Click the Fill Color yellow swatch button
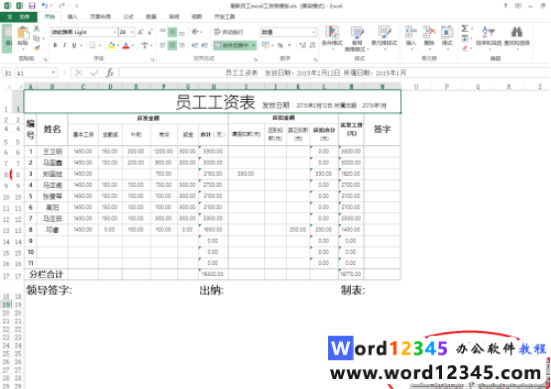Viewport: 551px width, 389px height. click(111, 45)
